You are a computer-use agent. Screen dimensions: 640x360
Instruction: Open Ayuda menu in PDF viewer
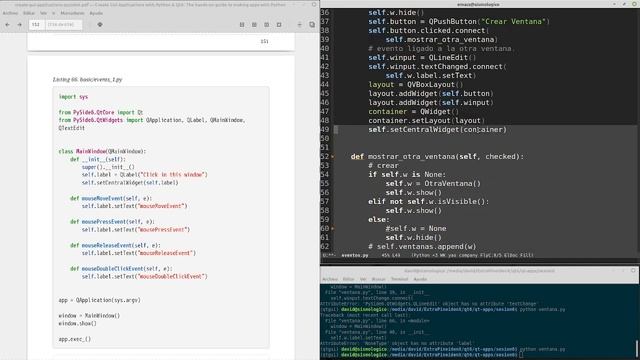tap(96, 13)
